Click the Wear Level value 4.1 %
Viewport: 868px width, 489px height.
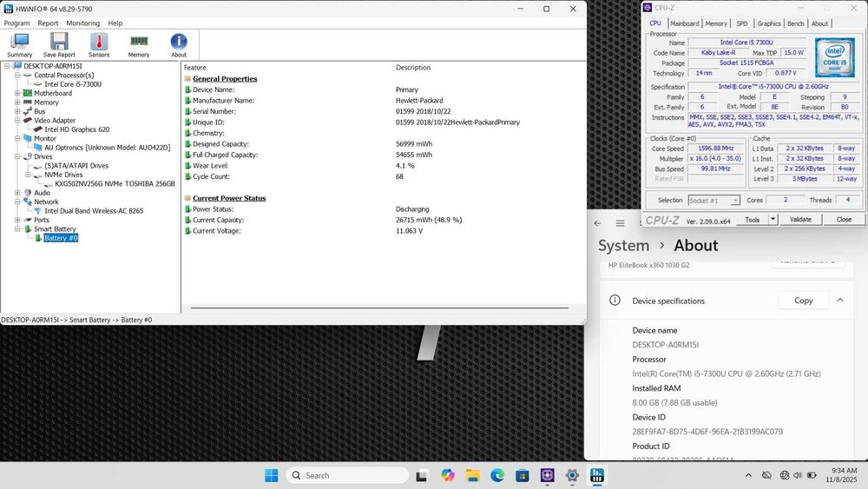404,166
